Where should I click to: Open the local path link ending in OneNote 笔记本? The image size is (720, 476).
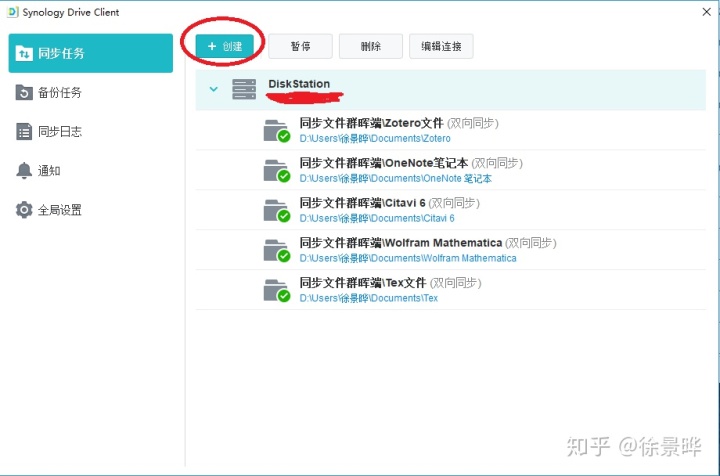click(395, 178)
